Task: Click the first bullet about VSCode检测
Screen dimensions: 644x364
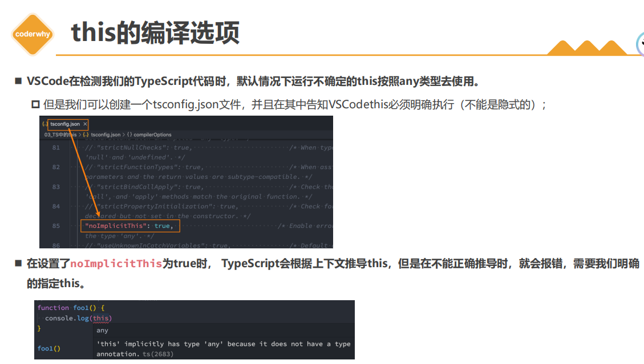Action: [x=253, y=81]
